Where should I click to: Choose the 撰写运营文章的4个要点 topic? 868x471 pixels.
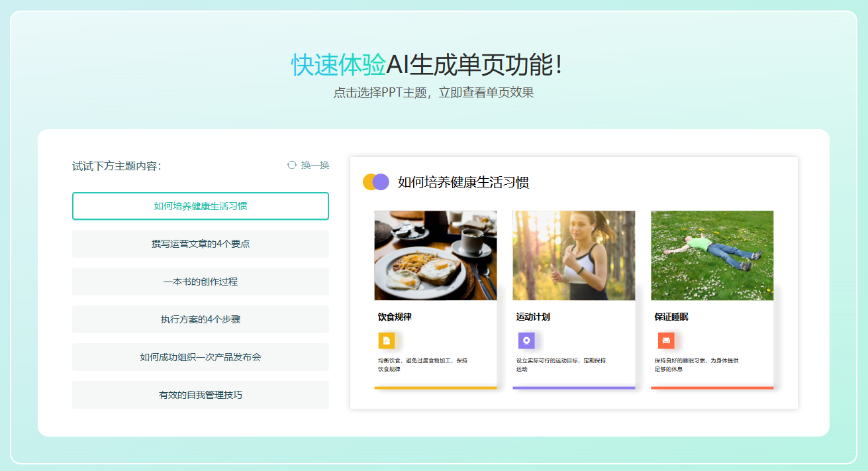click(201, 244)
